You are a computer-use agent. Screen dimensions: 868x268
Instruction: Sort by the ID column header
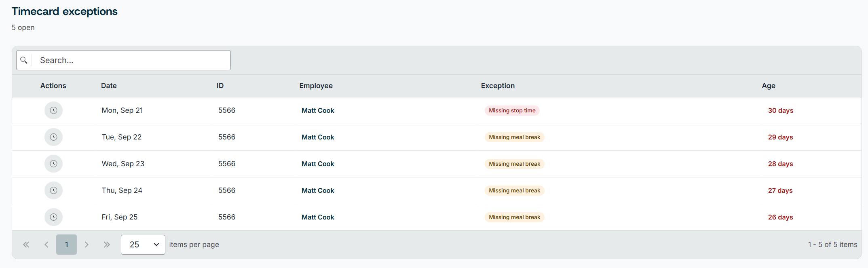click(220, 86)
